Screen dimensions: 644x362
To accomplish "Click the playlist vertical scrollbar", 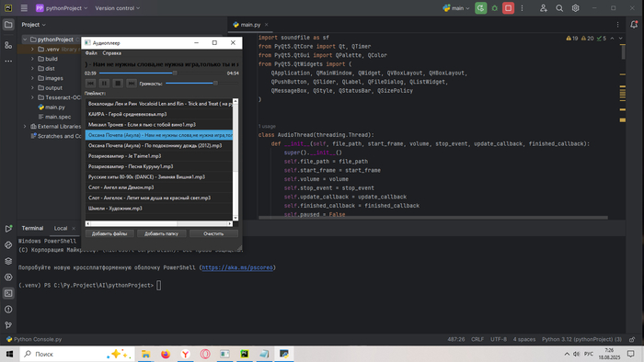I will point(236,160).
